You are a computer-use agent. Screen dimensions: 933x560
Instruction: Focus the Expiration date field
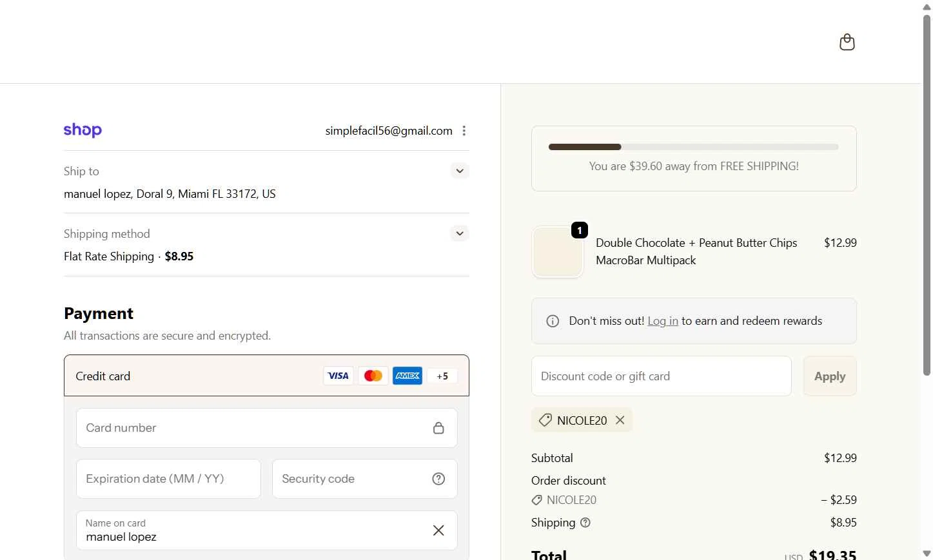(168, 479)
